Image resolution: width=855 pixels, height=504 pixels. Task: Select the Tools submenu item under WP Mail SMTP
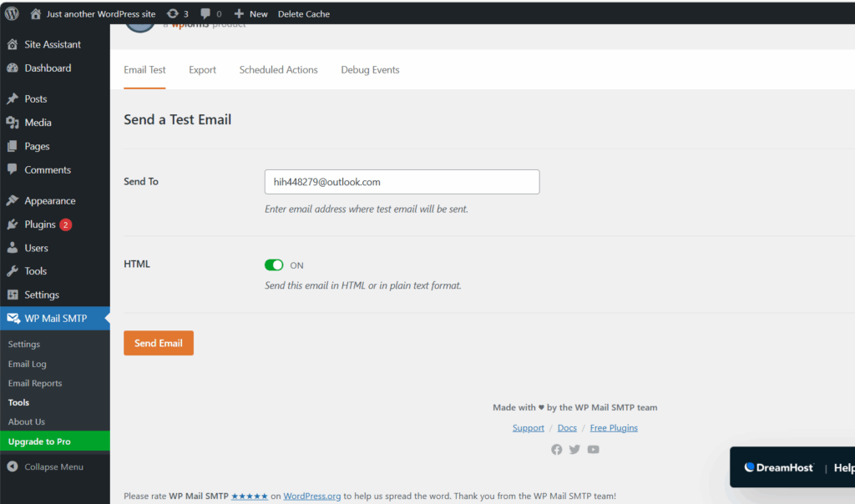pyautogui.click(x=18, y=403)
